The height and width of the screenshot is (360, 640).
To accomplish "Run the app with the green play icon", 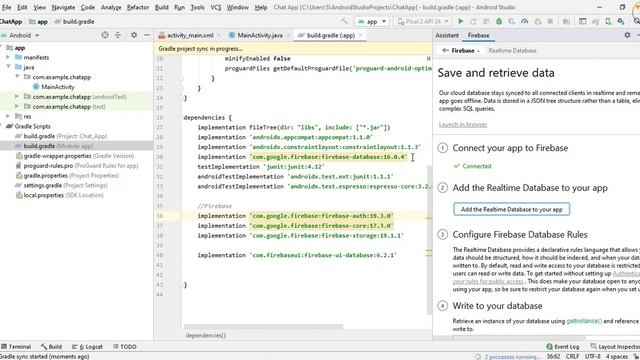I will (x=460, y=22).
